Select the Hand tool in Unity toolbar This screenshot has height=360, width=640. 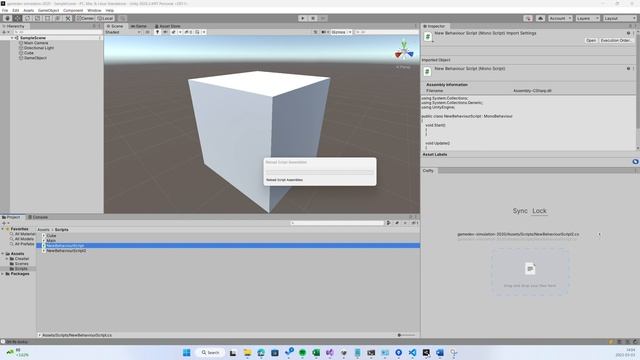click(7, 18)
